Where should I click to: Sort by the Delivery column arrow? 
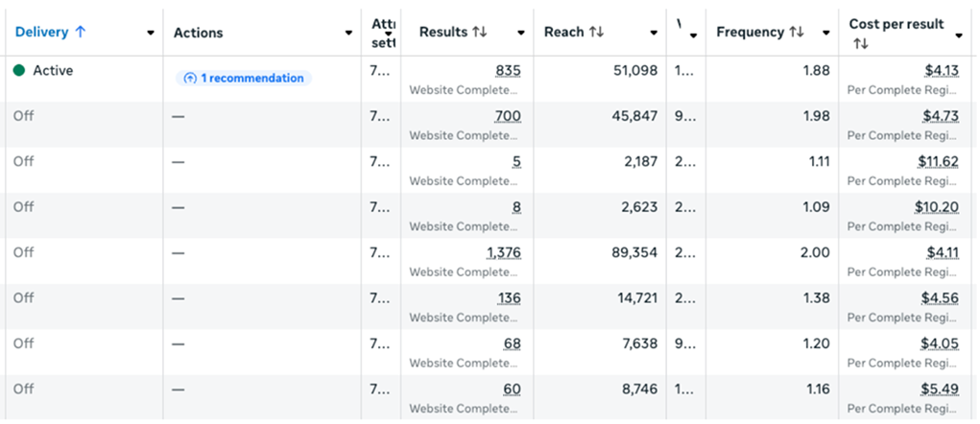coord(81,32)
